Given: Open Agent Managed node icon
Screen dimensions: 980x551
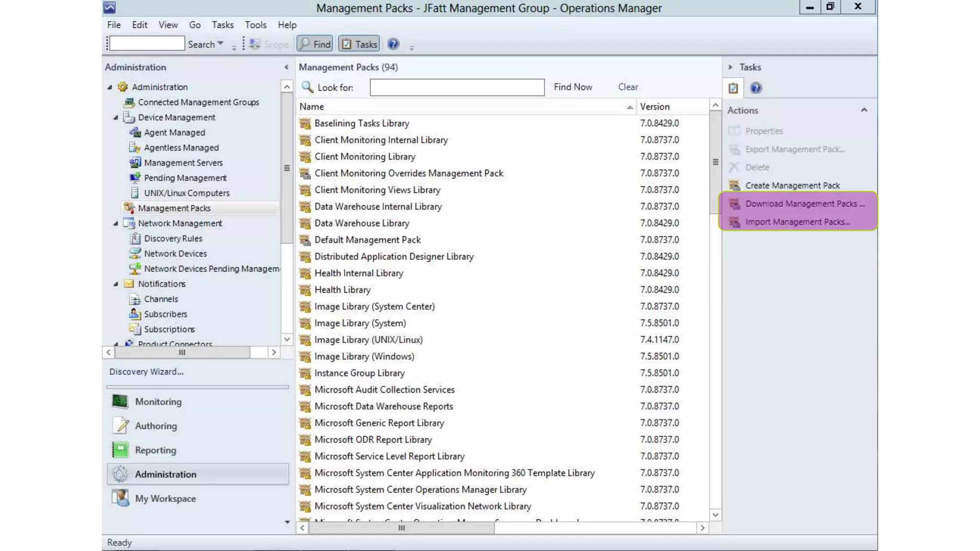Looking at the screenshot, I should [135, 132].
